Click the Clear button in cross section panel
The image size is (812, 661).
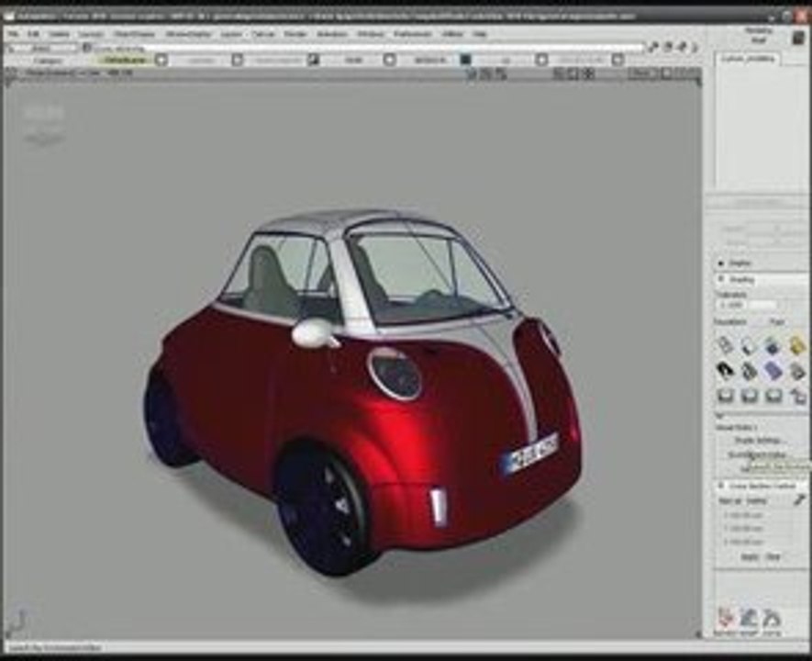click(x=773, y=557)
